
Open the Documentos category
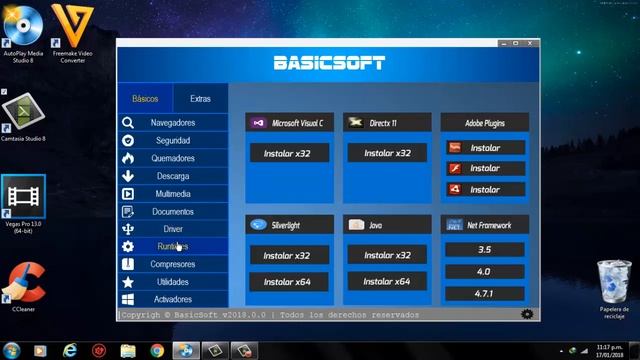coord(173,211)
